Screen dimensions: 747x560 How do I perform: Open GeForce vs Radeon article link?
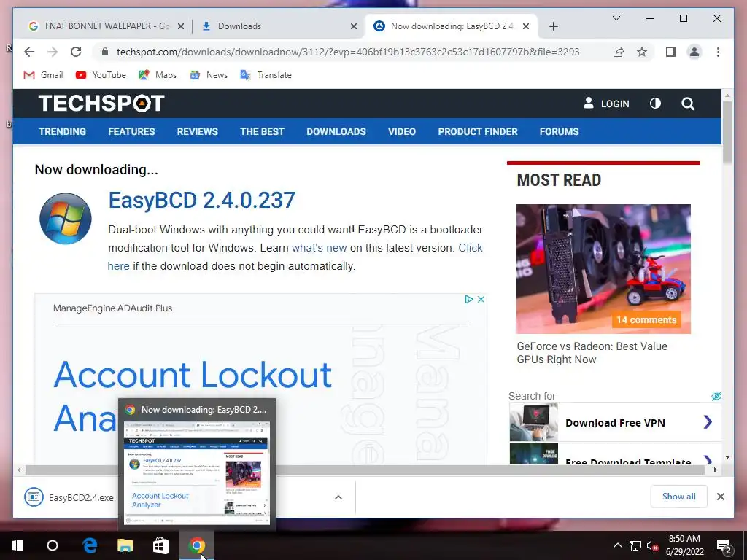[592, 353]
